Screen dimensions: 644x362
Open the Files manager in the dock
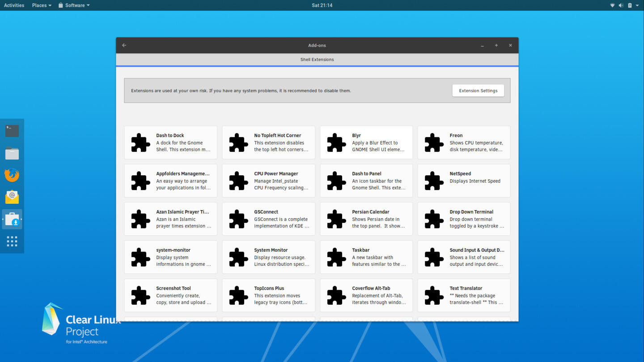coord(12,153)
